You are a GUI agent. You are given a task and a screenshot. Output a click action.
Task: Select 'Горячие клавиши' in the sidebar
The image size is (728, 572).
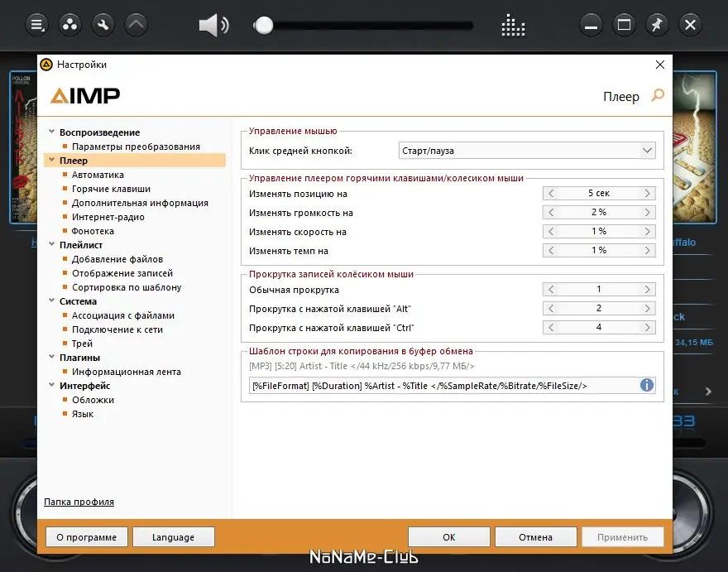110,188
